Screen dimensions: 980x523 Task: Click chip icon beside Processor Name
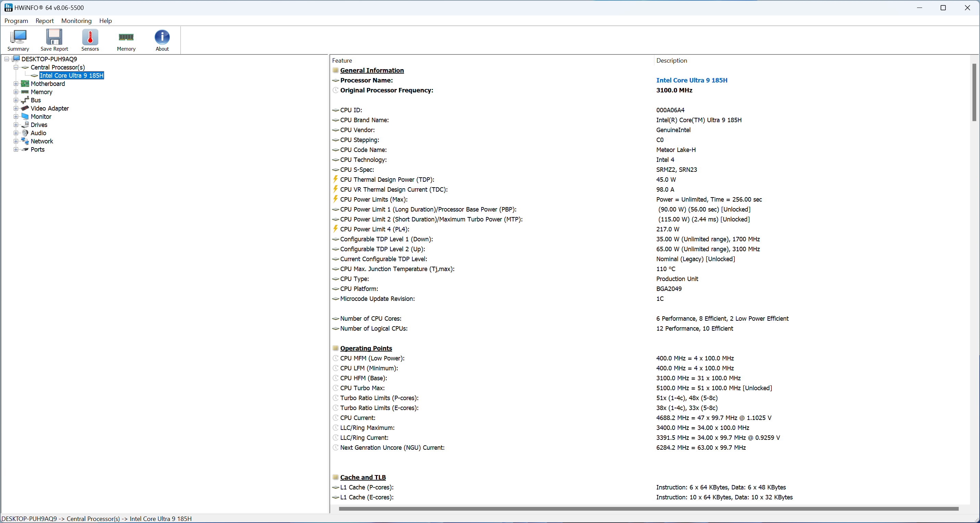coord(335,80)
